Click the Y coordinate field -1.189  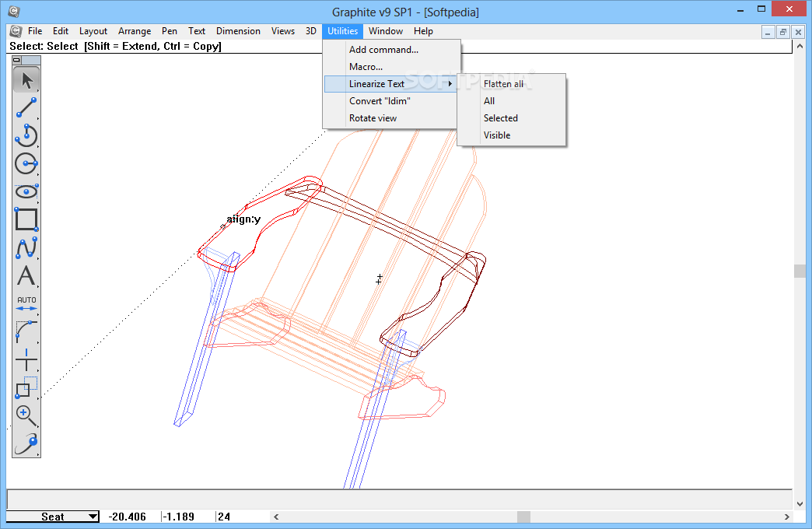(x=179, y=517)
